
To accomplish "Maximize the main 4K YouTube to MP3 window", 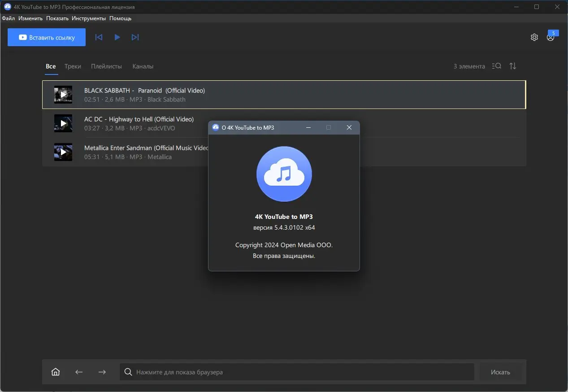I will (x=537, y=7).
